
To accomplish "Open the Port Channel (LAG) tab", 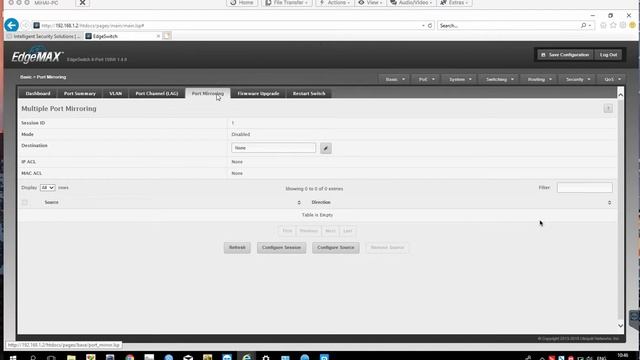I will coord(157,93).
